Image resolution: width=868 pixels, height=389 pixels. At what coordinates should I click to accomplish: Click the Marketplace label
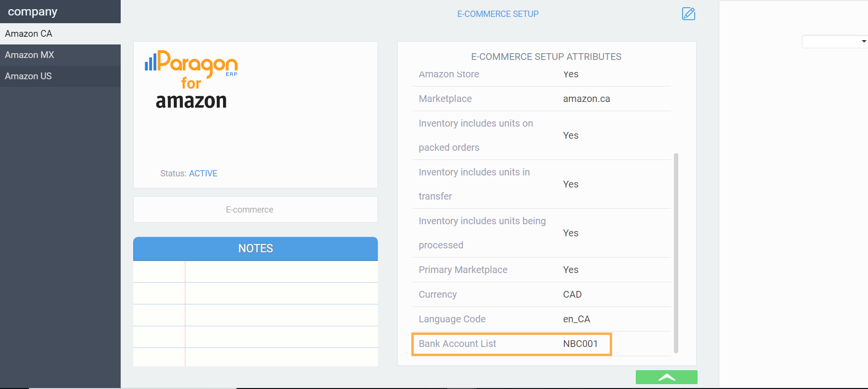[445, 99]
